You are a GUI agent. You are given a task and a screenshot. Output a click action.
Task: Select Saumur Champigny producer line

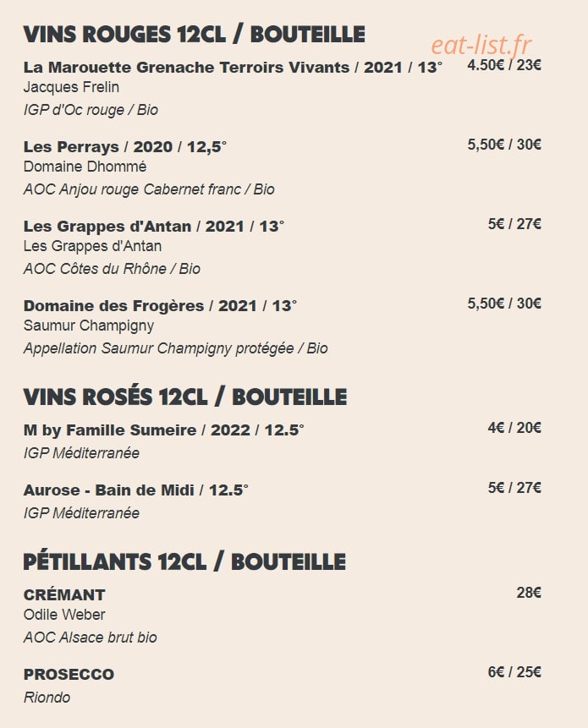[x=88, y=326]
